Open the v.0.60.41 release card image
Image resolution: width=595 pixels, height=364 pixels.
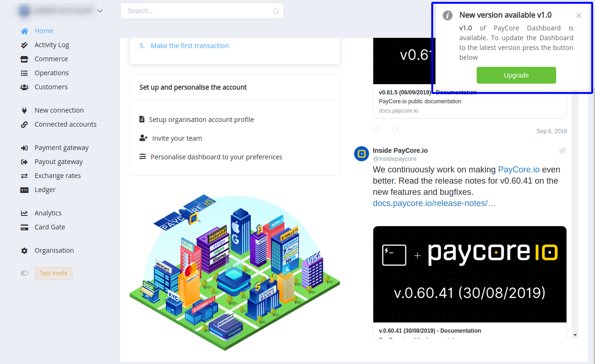click(x=470, y=274)
